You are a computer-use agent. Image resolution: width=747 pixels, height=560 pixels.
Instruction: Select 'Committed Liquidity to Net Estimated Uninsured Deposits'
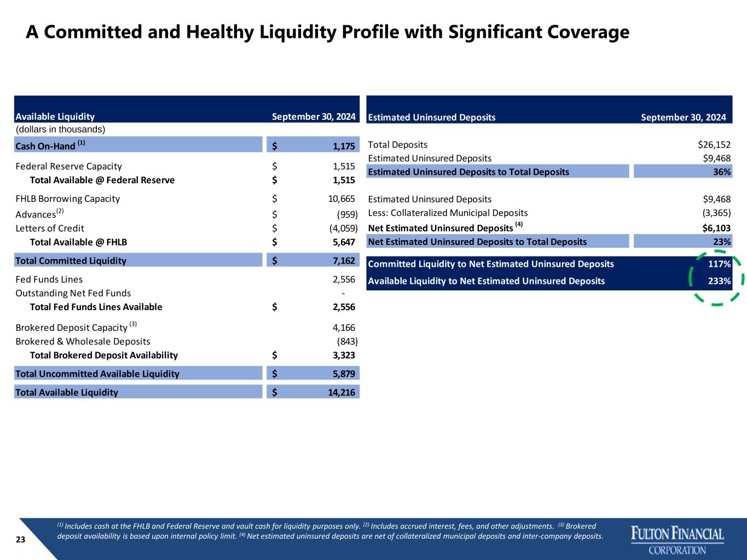[x=491, y=264]
